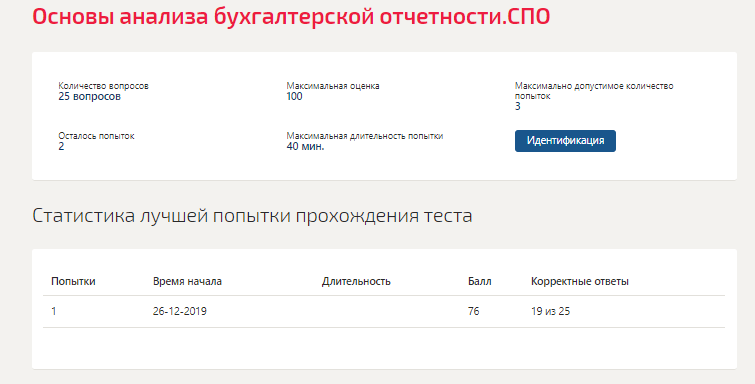The height and width of the screenshot is (384, 755).
Task: Select the start date 26-12-2019 cell
Action: [180, 311]
